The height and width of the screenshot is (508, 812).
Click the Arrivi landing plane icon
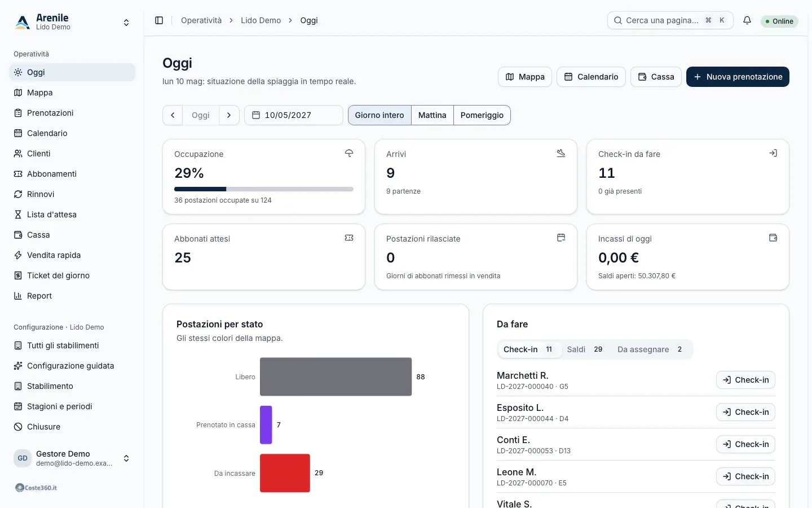coord(561,154)
